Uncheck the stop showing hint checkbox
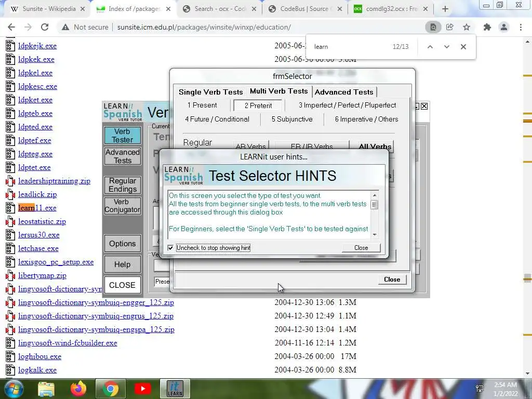 170,248
